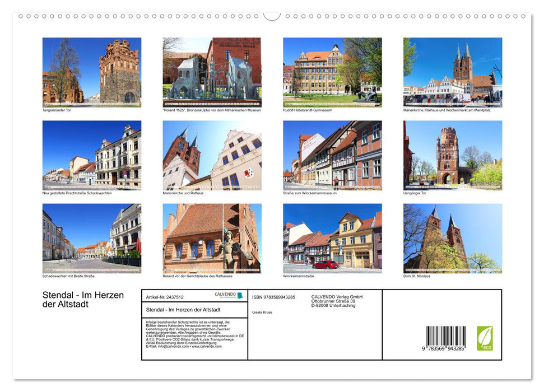Click caption 'Dom St. Nikolaus'

pos(417,276)
